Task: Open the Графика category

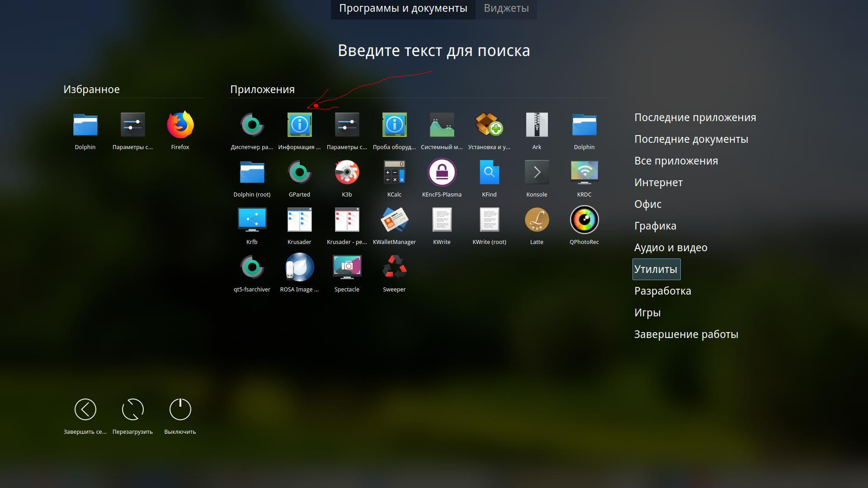Action: pyautogui.click(x=655, y=226)
